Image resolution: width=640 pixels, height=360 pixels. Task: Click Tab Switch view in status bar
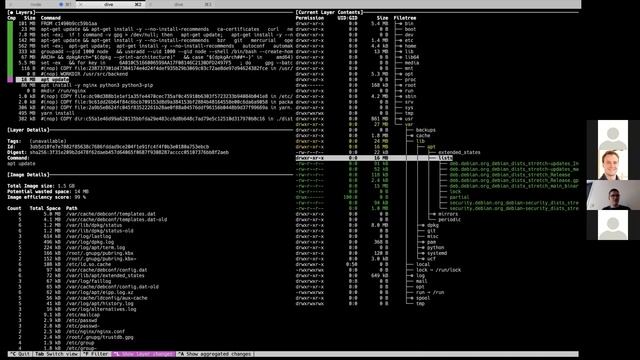pos(56,354)
